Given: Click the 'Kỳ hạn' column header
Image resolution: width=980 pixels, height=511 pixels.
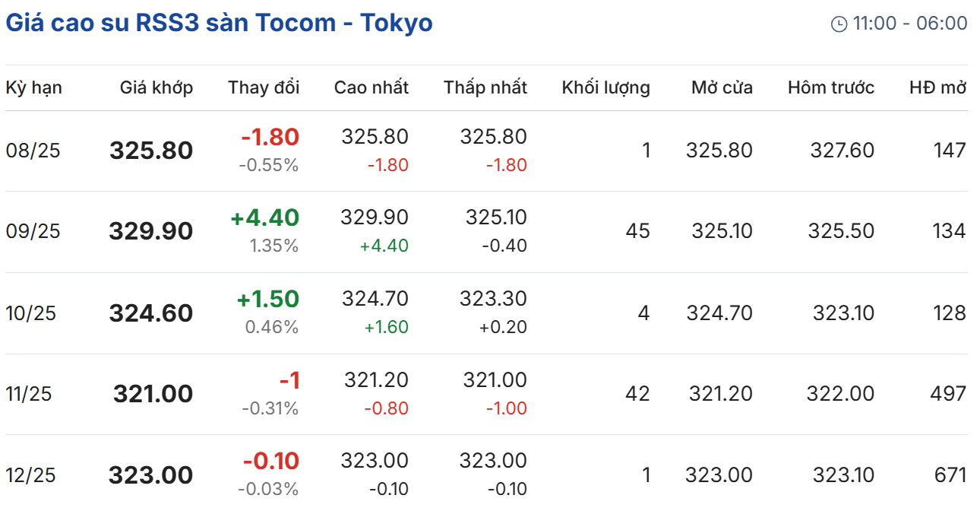Looking at the screenshot, I should 33,87.
